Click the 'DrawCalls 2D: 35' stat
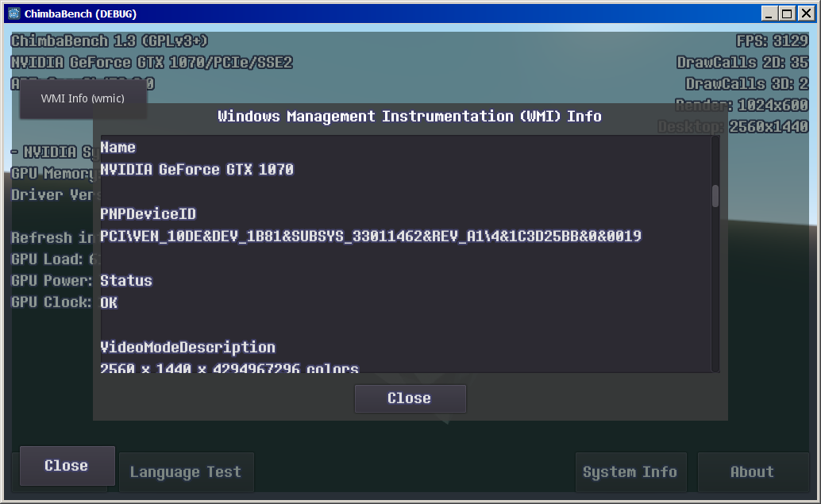The width and height of the screenshot is (821, 504). 742,62
